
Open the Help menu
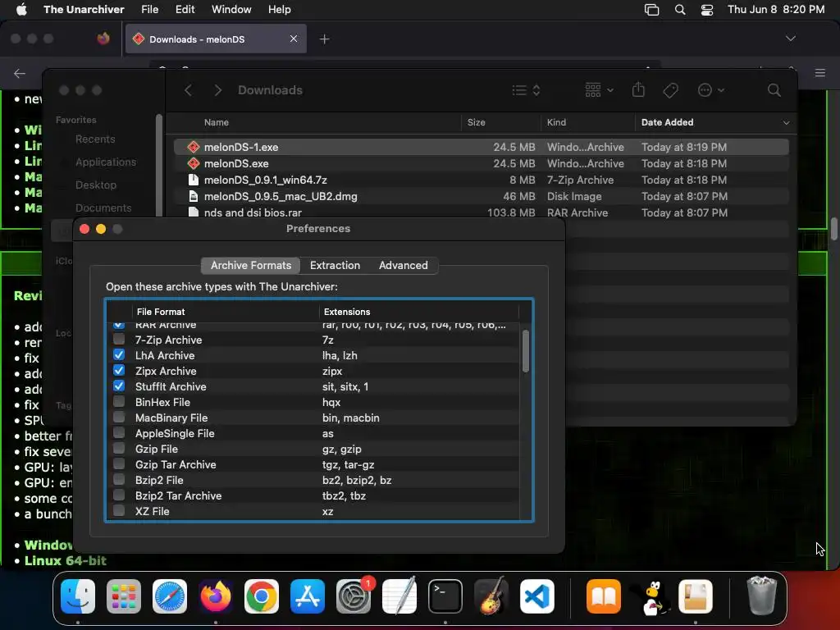tap(279, 10)
